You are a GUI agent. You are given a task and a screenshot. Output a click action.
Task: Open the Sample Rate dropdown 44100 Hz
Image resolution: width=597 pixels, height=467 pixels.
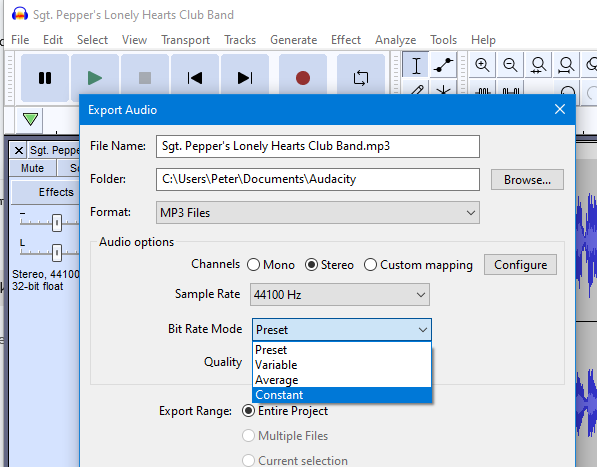coord(340,295)
